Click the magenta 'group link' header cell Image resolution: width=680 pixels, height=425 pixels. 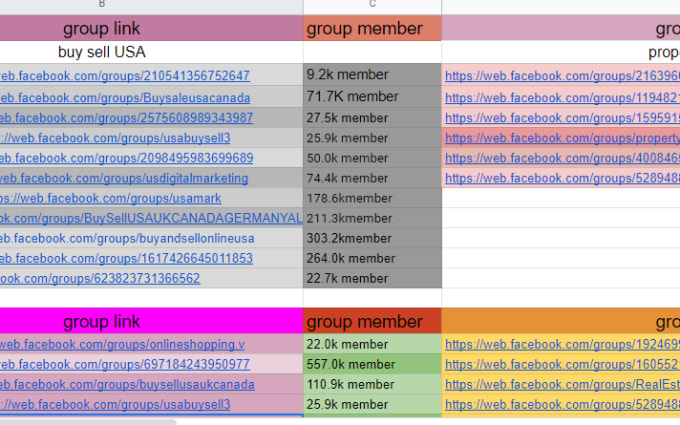tap(151, 321)
